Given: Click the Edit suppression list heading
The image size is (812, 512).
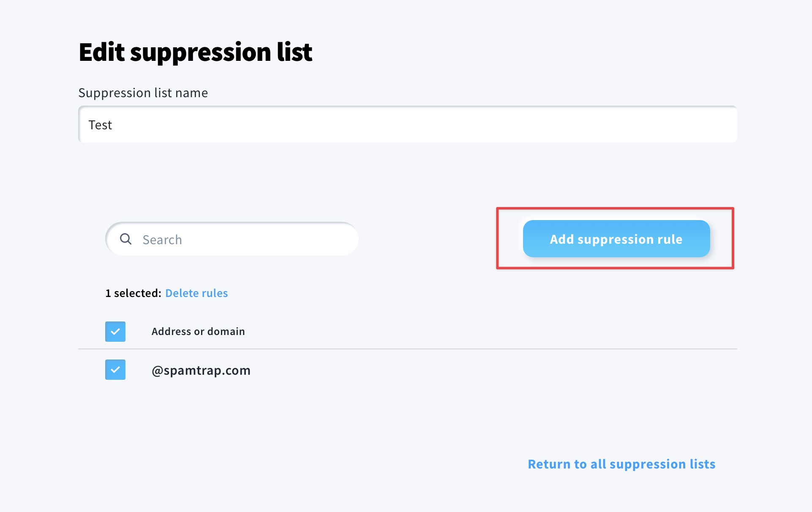Looking at the screenshot, I should [x=195, y=52].
